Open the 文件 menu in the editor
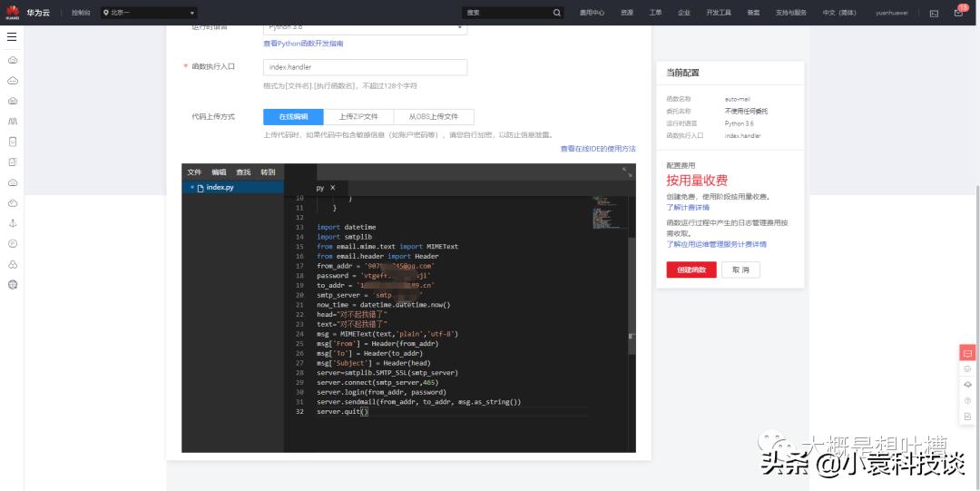The image size is (980, 491). [194, 172]
